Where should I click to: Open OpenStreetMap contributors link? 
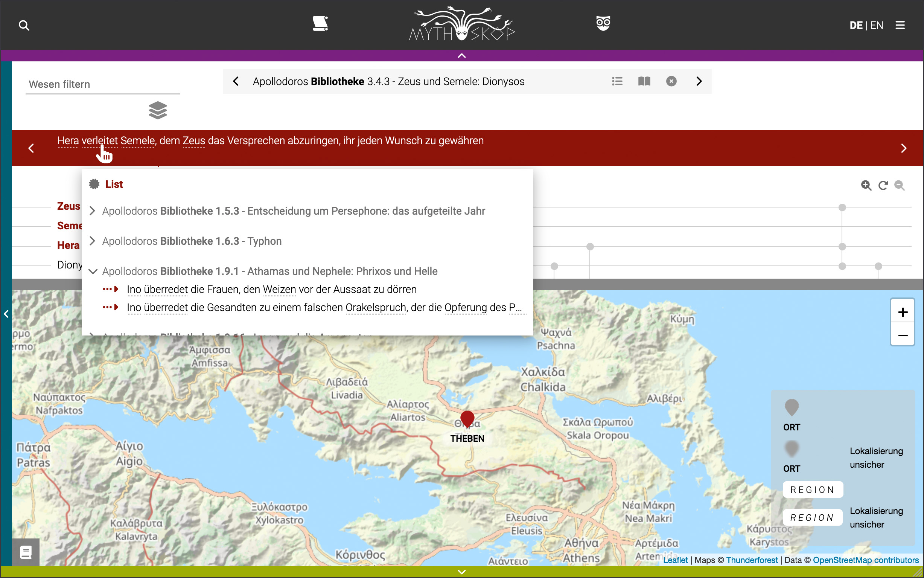coord(866,560)
